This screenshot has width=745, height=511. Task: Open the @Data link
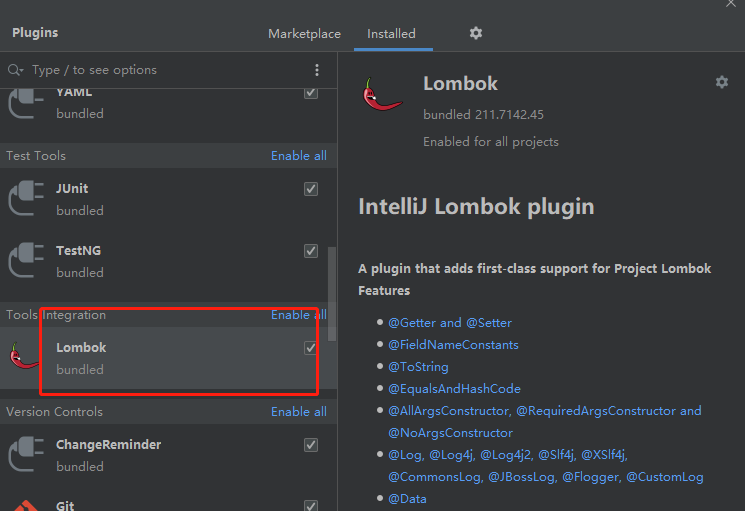coord(407,499)
